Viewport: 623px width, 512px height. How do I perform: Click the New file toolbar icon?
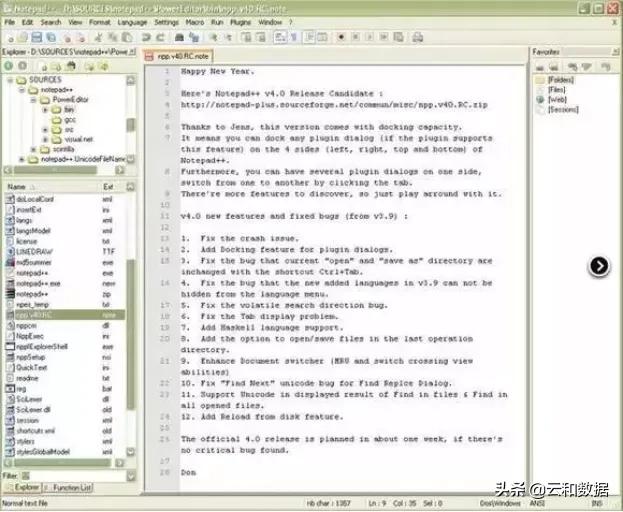coord(11,38)
